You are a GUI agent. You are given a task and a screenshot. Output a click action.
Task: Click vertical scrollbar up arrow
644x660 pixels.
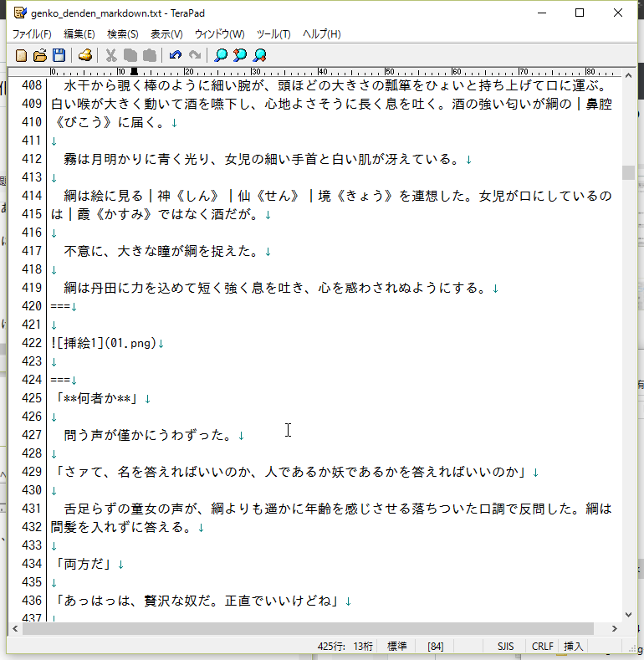628,75
